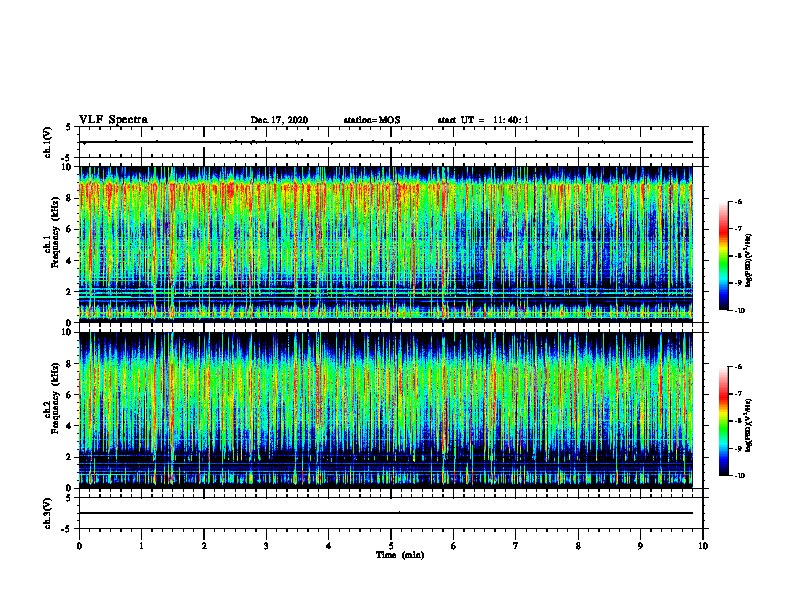Viewport: 792px width, 612px height.
Task: Click the "station=MOS" header label
Action: (x=372, y=120)
